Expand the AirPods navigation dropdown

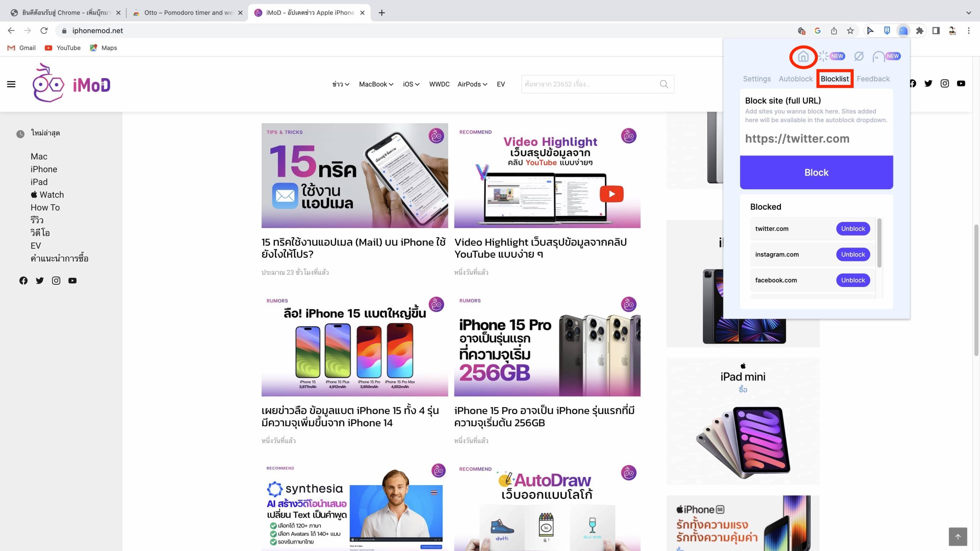pyautogui.click(x=472, y=84)
